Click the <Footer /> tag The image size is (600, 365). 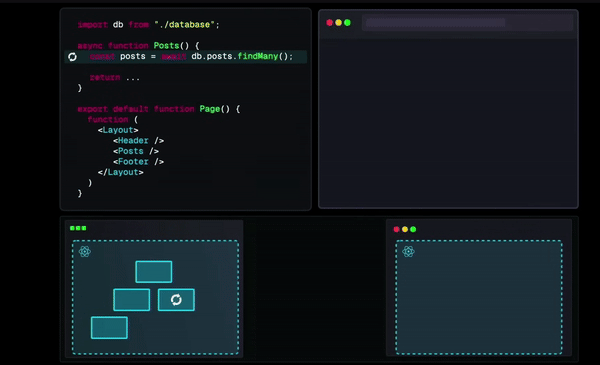(138, 162)
